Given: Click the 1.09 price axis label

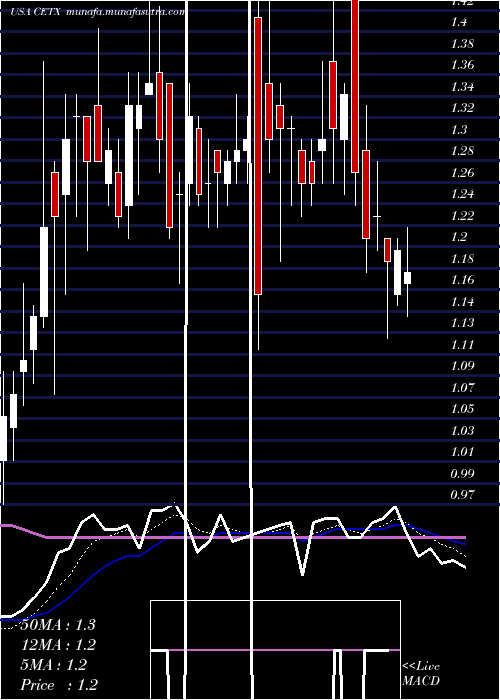Looking at the screenshot, I should [462, 366].
